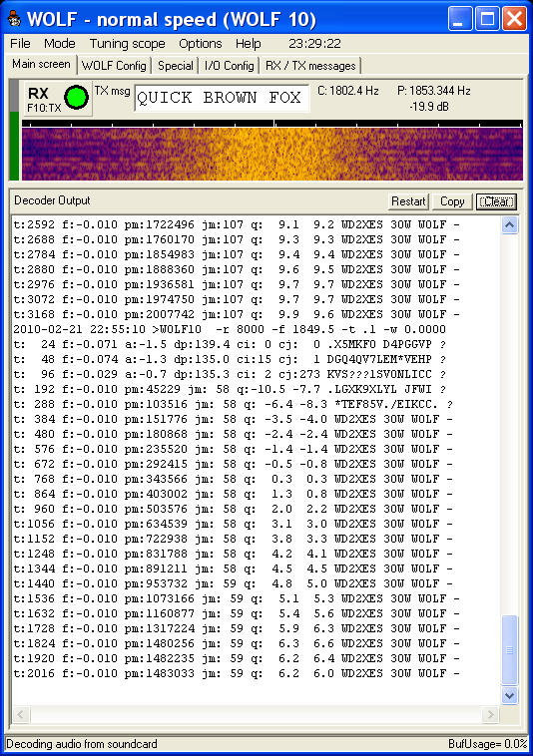
Task: Switch to the WOLF Config tab
Action: point(114,66)
